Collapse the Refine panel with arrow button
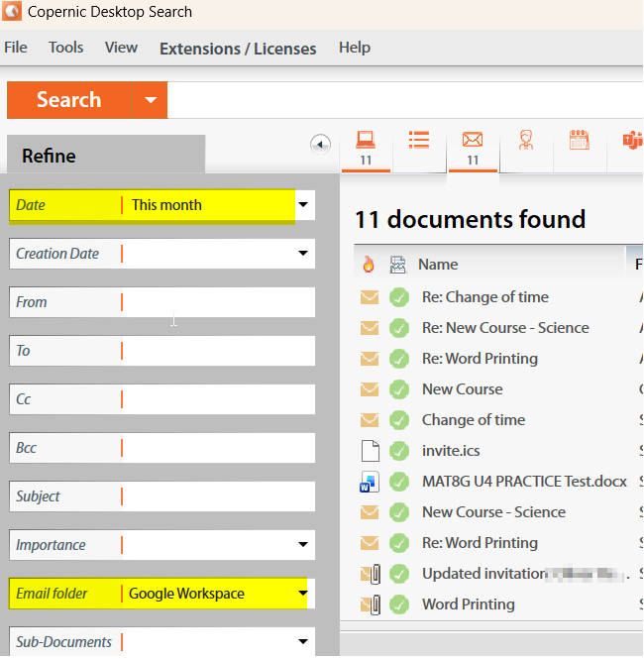 (320, 145)
